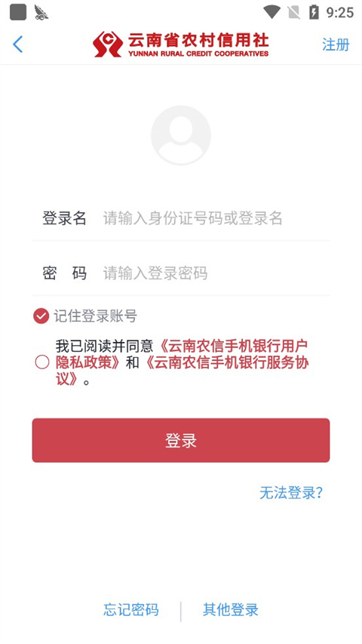Click the Yunnan Rural Credit logo emblem
Screen dimensions: 362x644
pyautogui.click(x=108, y=45)
